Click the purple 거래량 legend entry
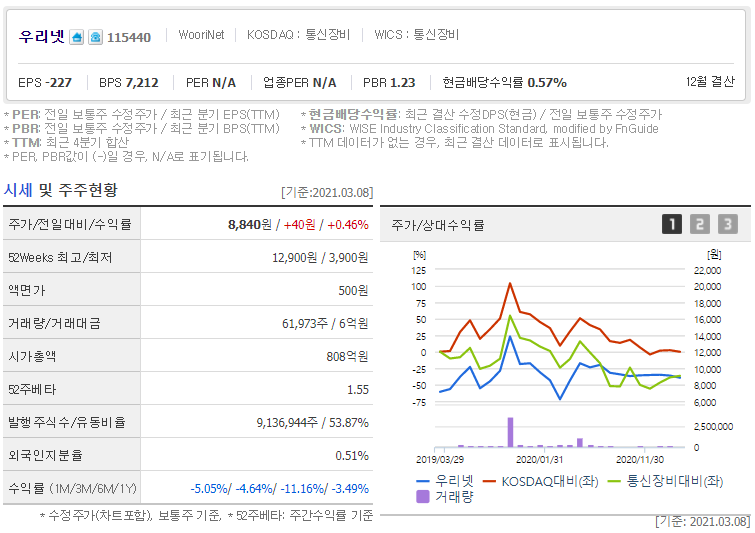755x533 pixels. [445, 496]
